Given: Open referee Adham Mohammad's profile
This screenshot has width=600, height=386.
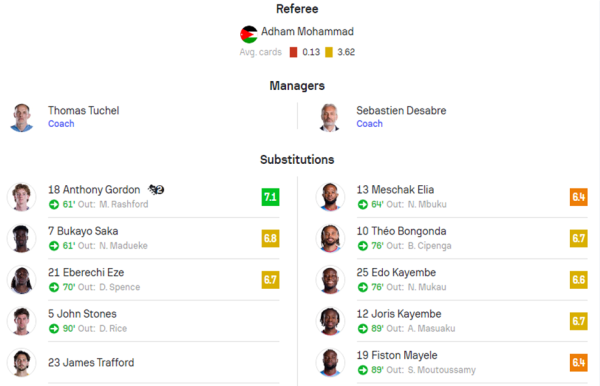Looking at the screenshot, I should 307,31.
